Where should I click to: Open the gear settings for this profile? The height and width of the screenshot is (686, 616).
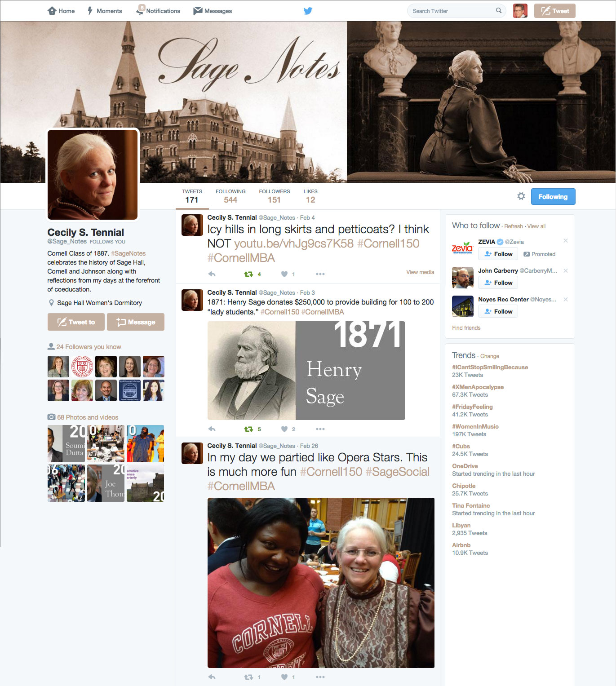click(521, 196)
